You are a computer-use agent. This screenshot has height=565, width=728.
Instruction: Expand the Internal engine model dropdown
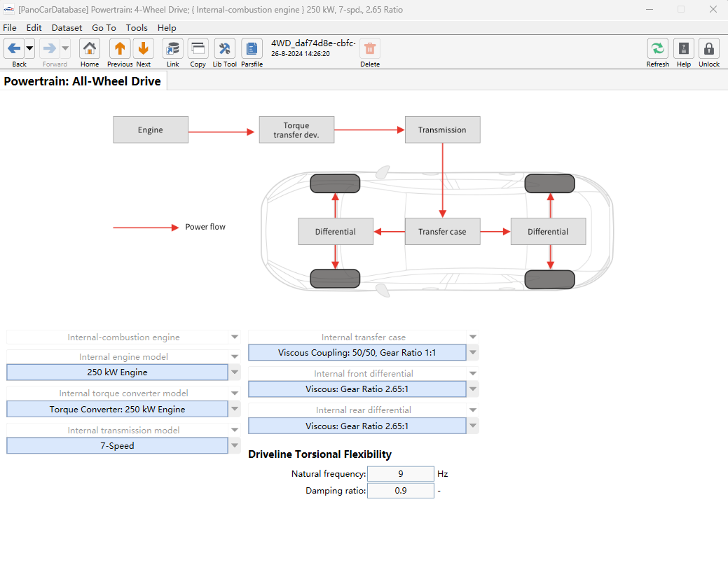tap(235, 357)
